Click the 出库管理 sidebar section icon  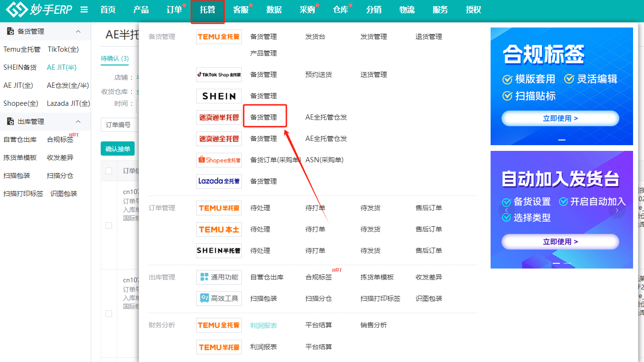[10, 121]
